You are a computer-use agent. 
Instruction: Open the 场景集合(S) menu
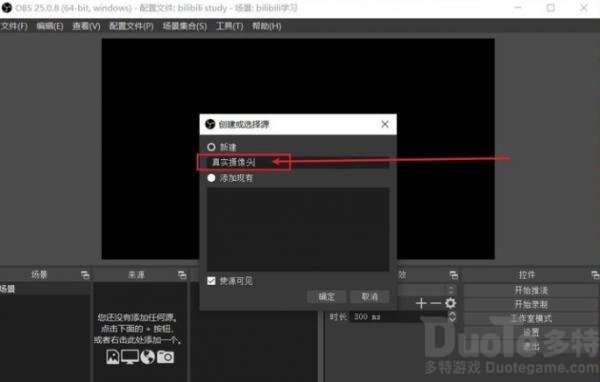point(184,26)
